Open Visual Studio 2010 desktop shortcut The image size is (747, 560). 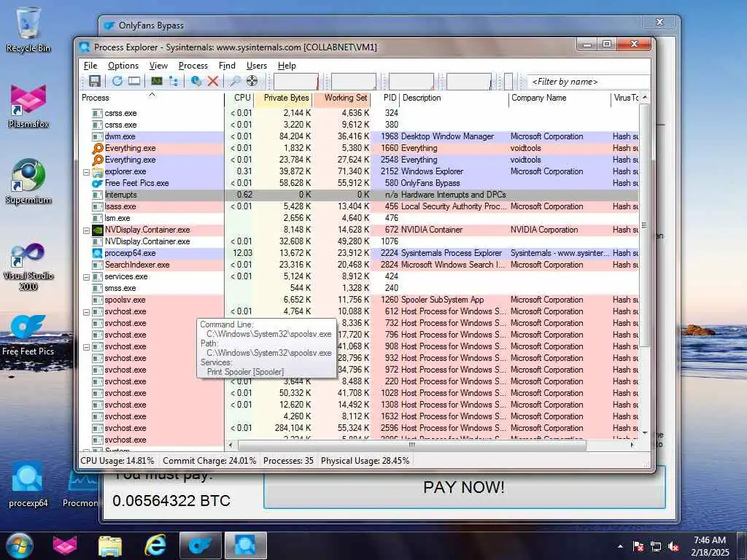coord(28,265)
